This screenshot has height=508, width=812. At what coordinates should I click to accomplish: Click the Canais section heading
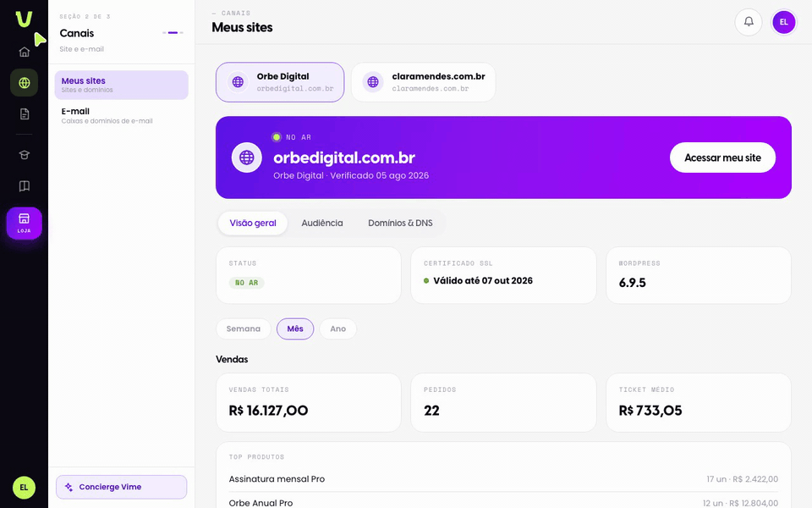click(x=77, y=33)
